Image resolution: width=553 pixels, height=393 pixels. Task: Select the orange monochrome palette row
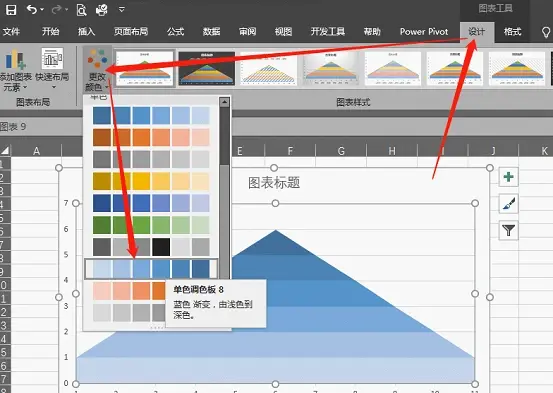pos(151,137)
